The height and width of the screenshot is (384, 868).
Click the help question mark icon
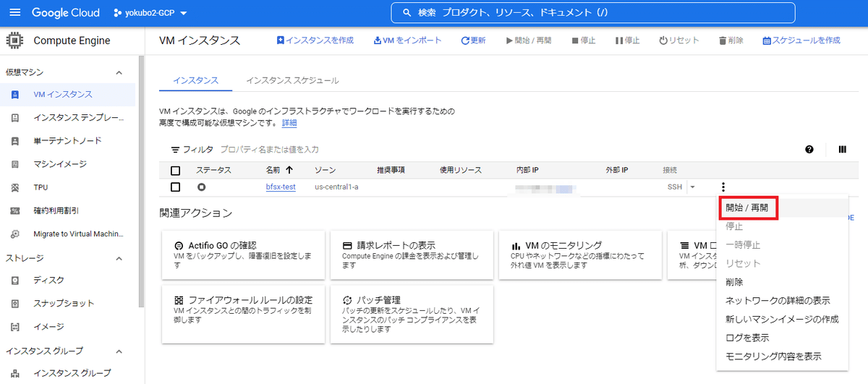click(809, 150)
